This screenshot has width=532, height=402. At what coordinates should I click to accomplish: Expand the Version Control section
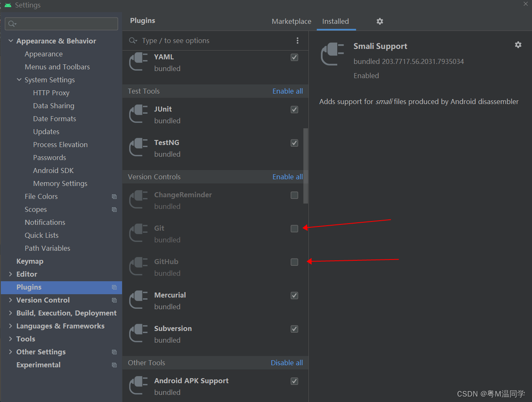coord(10,300)
